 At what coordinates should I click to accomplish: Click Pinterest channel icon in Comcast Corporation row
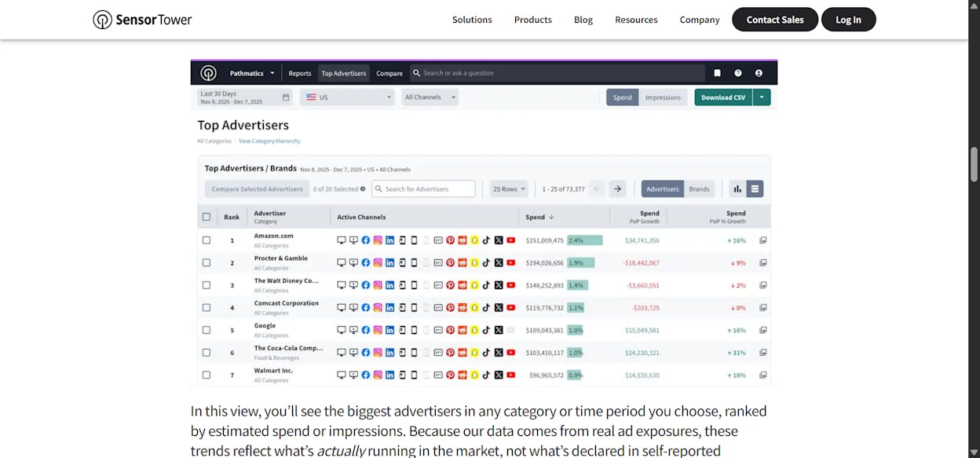tap(450, 307)
